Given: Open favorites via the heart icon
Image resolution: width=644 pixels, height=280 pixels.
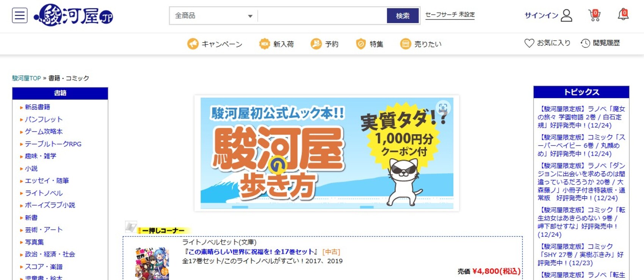Looking at the screenshot, I should point(529,43).
